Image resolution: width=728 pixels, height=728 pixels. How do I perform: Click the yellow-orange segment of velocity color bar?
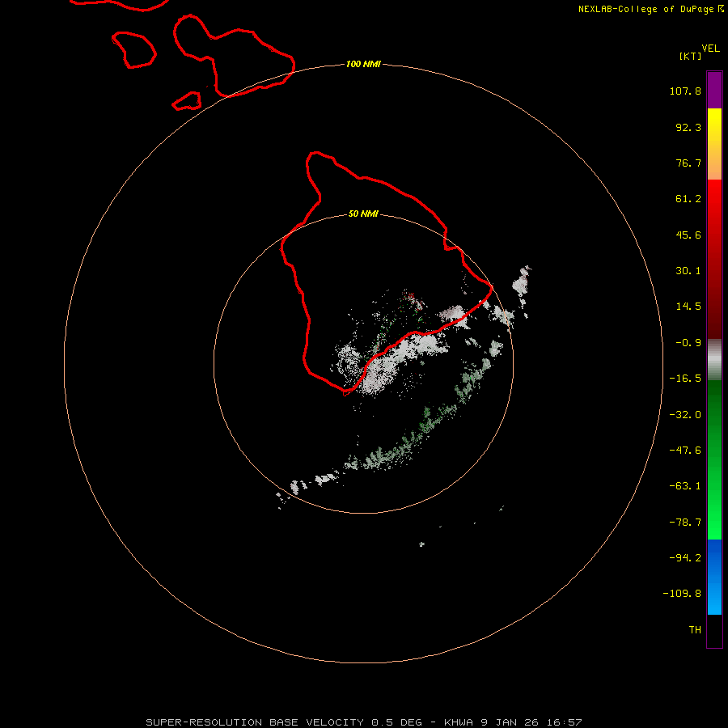714,144
